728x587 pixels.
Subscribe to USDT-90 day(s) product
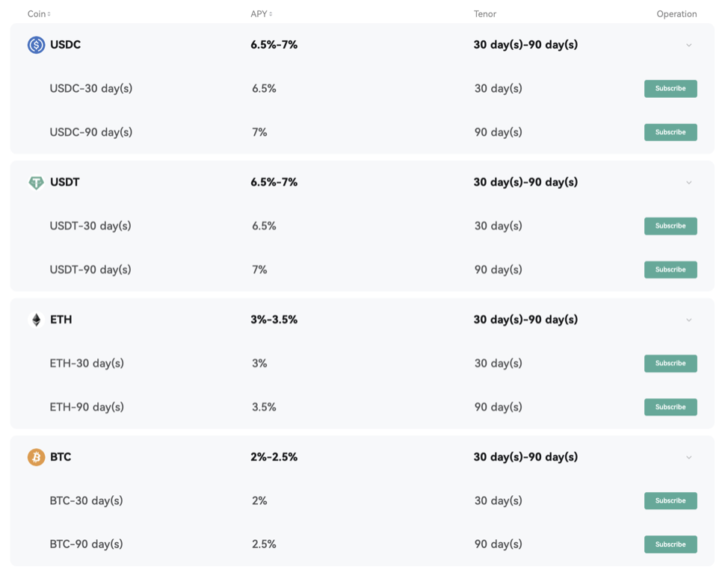pos(670,270)
